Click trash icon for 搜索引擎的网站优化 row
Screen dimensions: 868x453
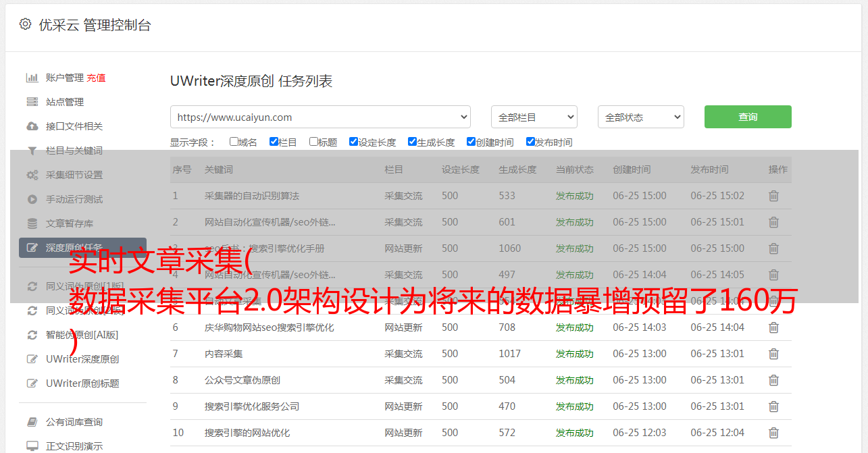[773, 433]
